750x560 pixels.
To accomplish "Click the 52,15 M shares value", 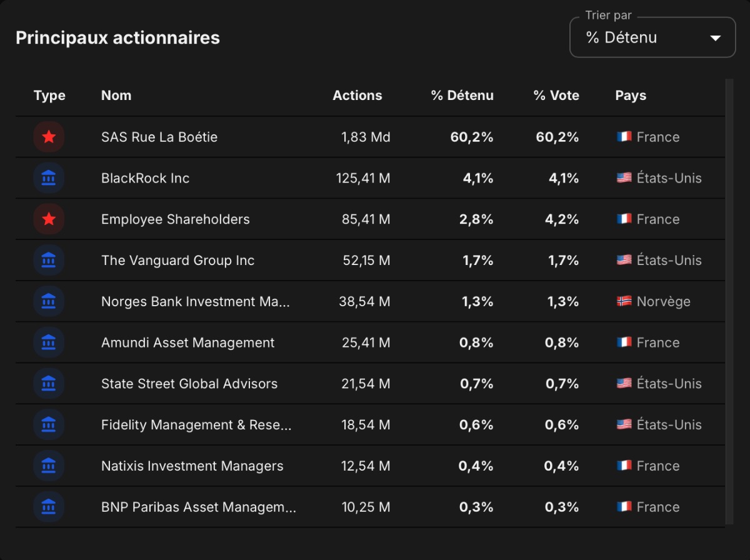I will pyautogui.click(x=366, y=261).
